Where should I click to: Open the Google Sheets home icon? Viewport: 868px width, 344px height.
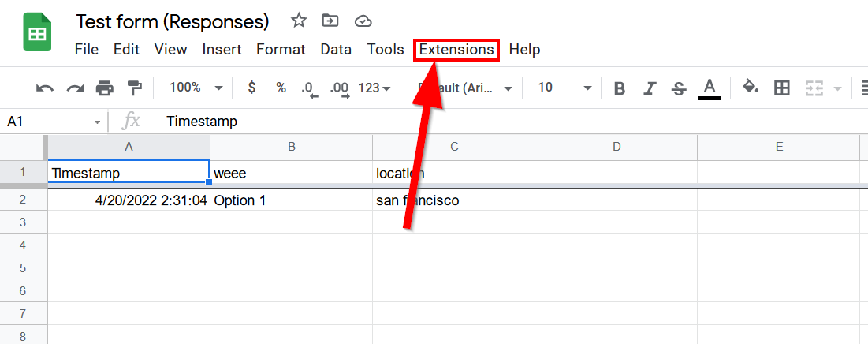pyautogui.click(x=37, y=35)
